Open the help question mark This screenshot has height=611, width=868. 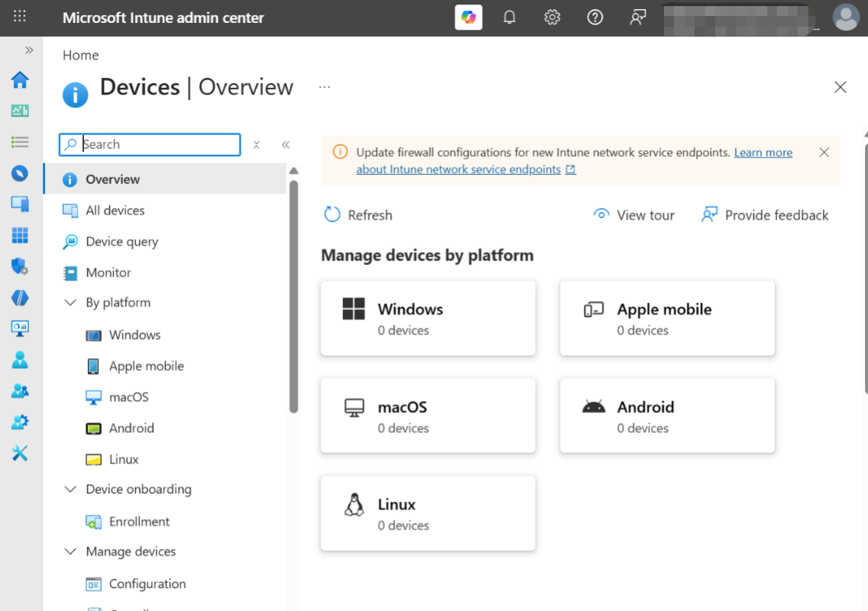tap(594, 17)
